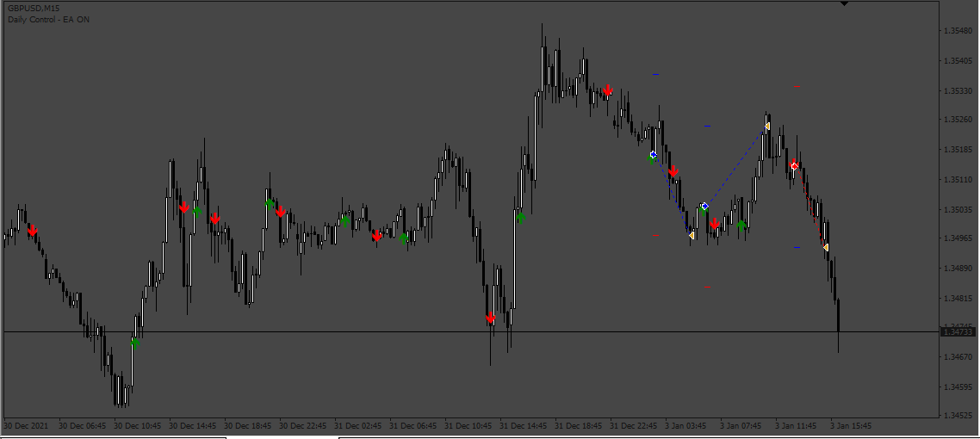980x439 pixels.
Task: Click the orange close marker at the blue dashed line peak
Action: click(767, 127)
